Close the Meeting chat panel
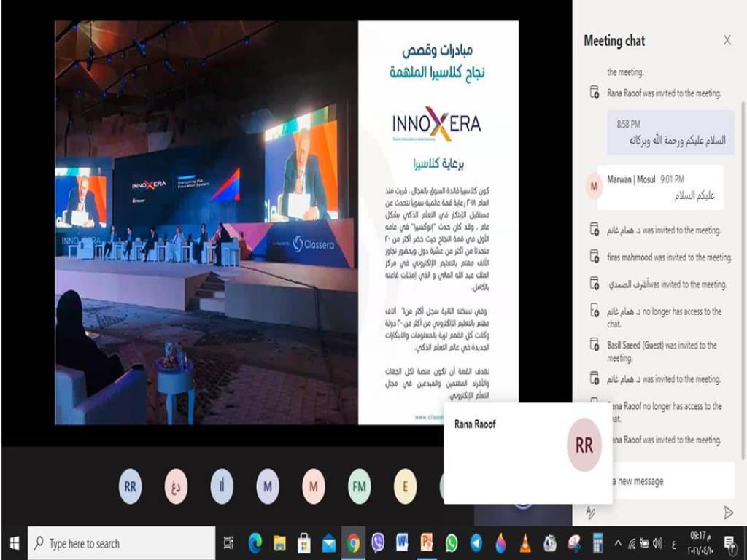 pos(727,41)
